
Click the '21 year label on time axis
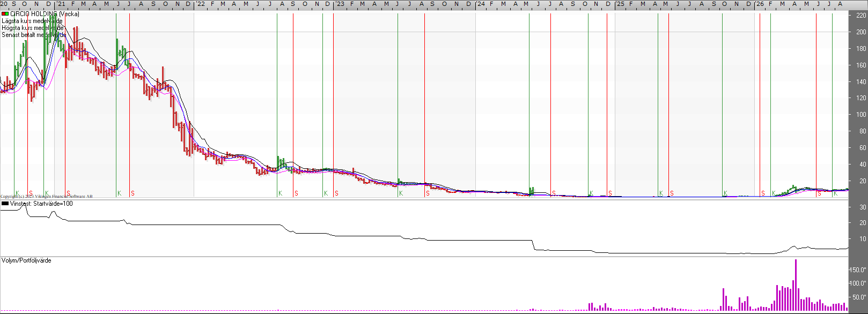[61, 4]
